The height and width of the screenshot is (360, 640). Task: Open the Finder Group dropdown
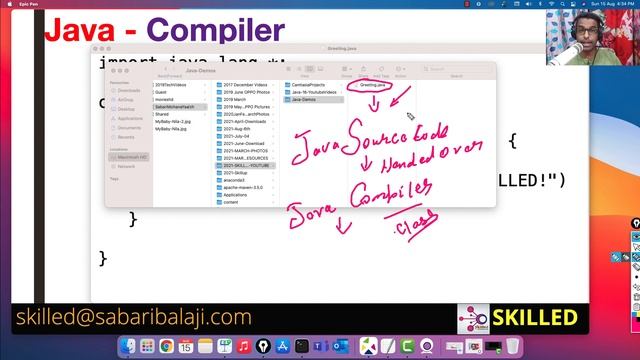click(346, 69)
